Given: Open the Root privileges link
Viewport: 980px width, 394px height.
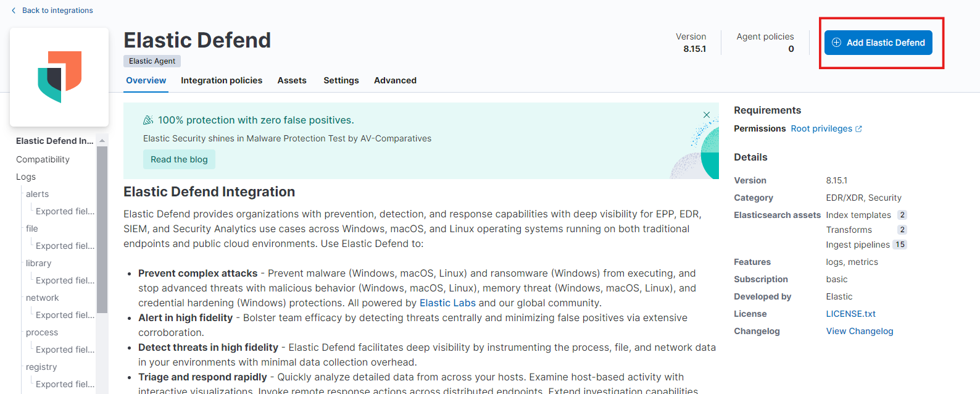Looking at the screenshot, I should (821, 128).
